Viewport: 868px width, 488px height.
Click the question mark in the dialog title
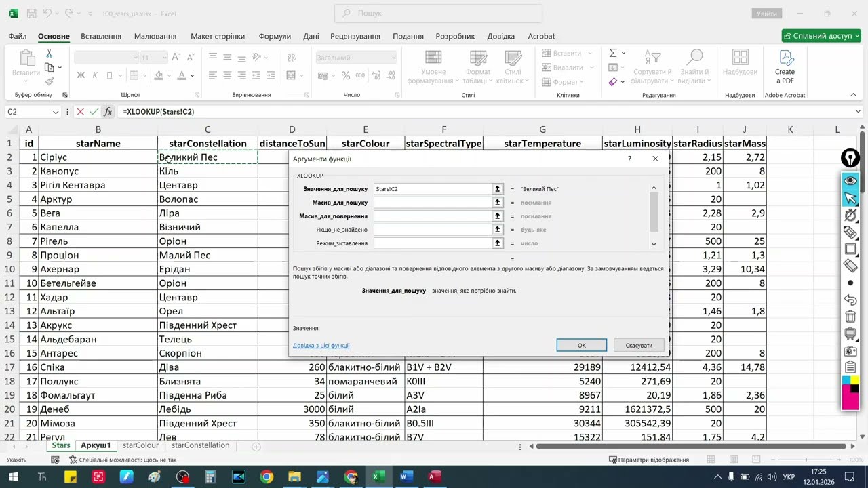[629, 159]
